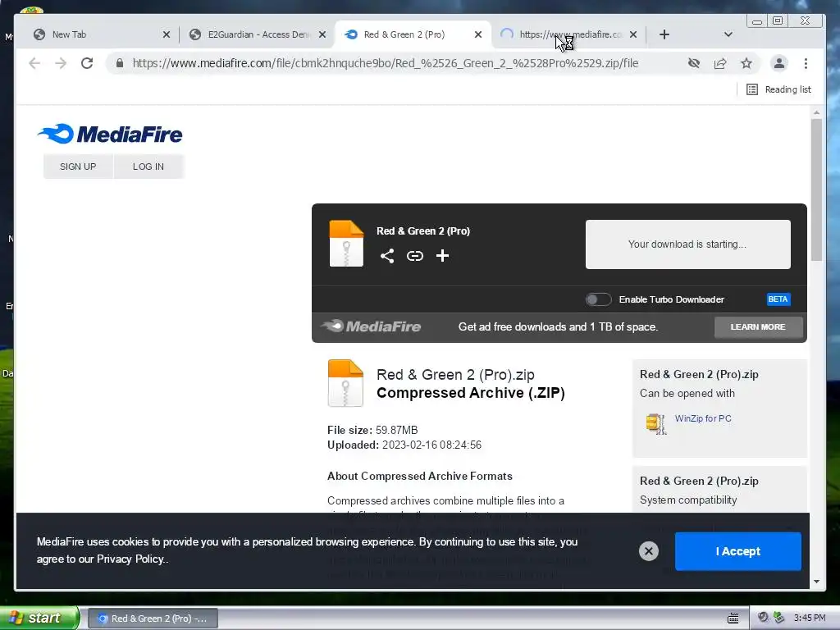
Task: Click 'About Compressed Archive Formats' heading
Action: pyautogui.click(x=419, y=477)
